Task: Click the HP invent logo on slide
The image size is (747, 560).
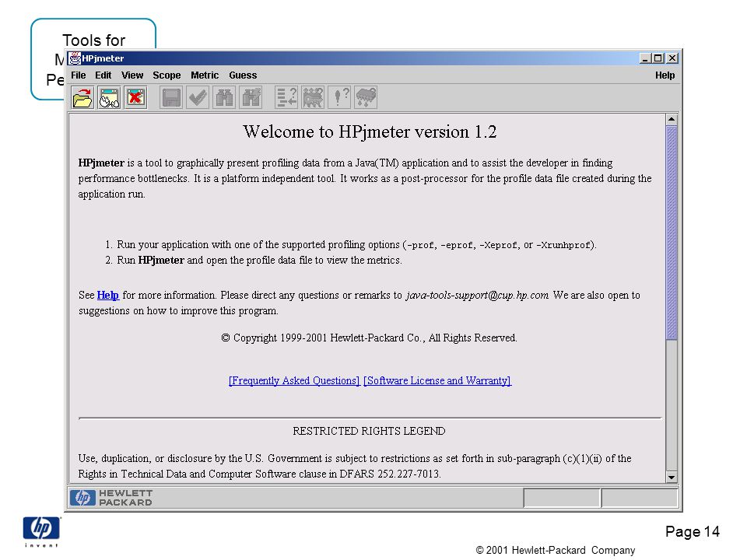Action: (41, 532)
